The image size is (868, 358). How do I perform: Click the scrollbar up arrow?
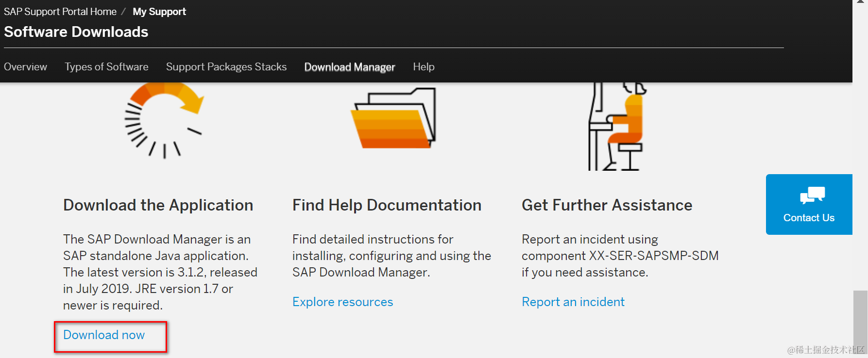point(860,2)
